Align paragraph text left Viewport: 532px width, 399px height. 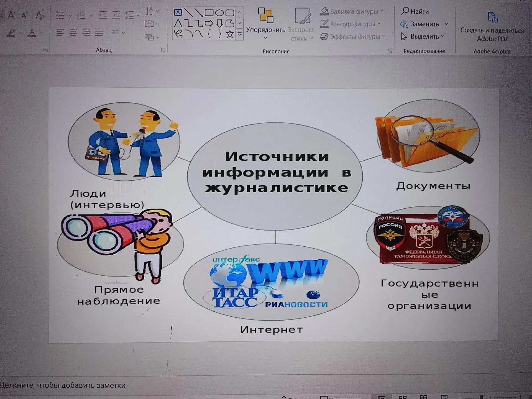point(60,32)
